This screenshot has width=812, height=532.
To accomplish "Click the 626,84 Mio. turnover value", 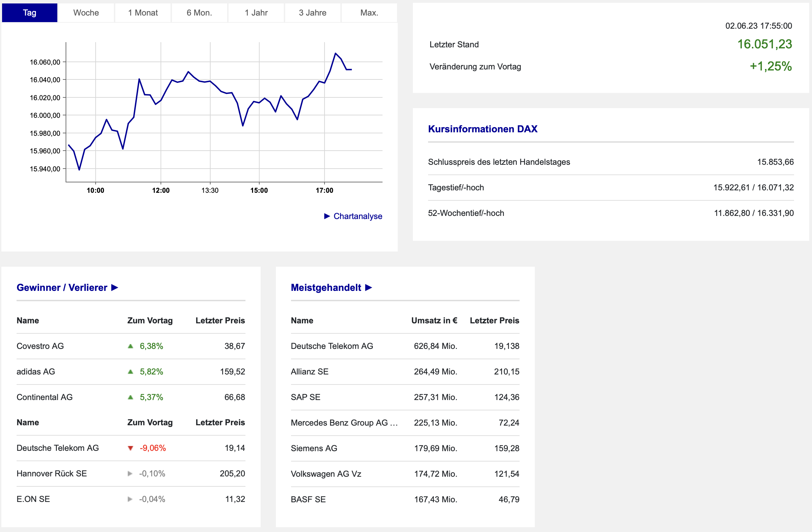I will tap(436, 346).
